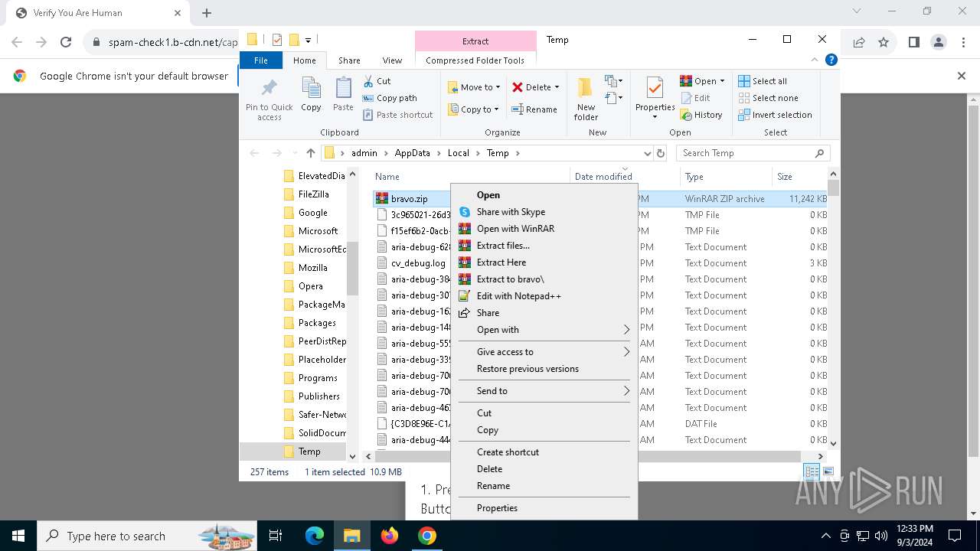Switch to large icons view button
This screenshot has height=551, width=980.
click(828, 472)
